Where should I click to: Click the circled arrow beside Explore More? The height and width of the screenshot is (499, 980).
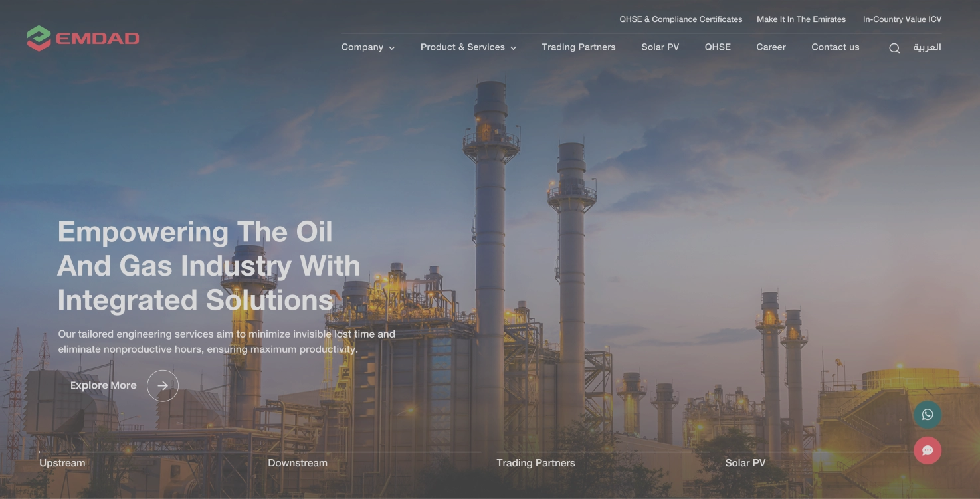click(163, 385)
